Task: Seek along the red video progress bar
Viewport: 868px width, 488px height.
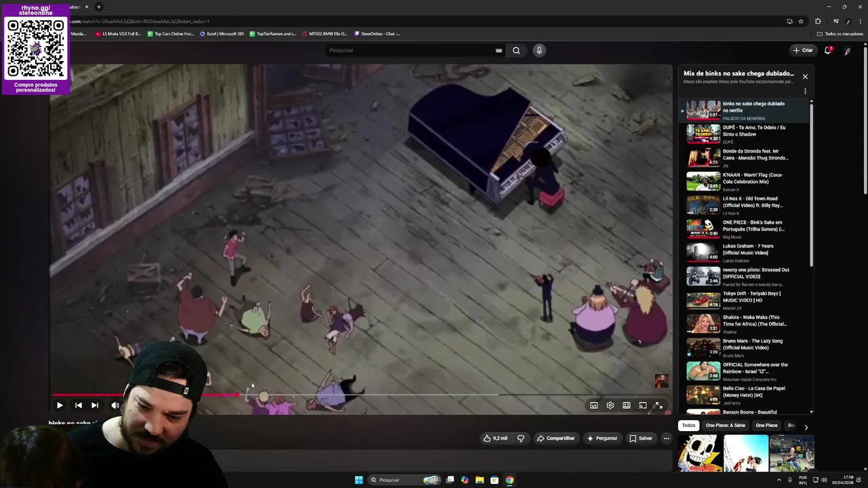Action: 361,394
